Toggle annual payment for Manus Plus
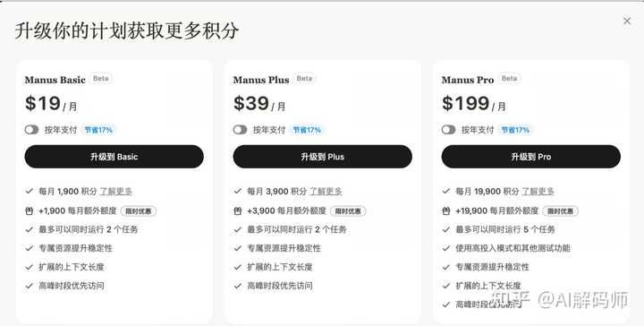Image resolution: width=644 pixels, height=326 pixels. (x=241, y=130)
